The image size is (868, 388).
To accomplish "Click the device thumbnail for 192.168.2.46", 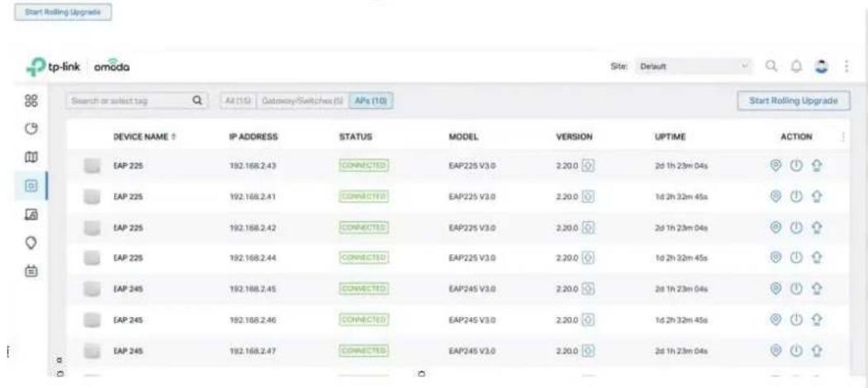I will (92, 319).
